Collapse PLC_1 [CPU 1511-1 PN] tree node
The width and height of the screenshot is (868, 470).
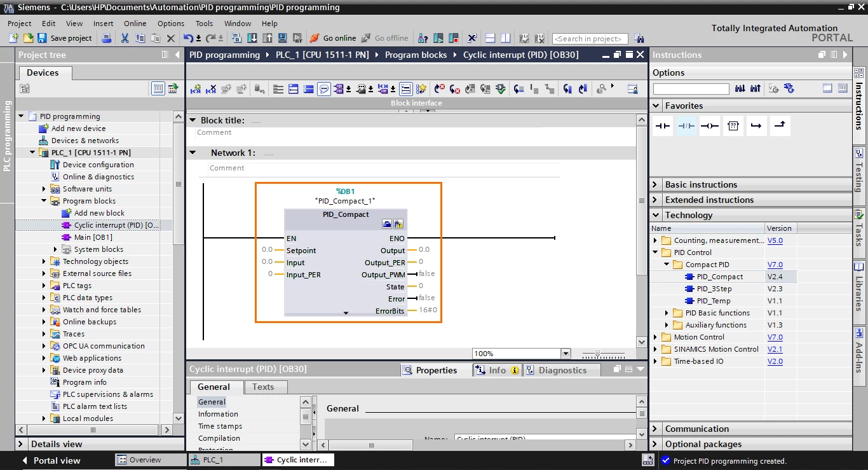click(33, 153)
